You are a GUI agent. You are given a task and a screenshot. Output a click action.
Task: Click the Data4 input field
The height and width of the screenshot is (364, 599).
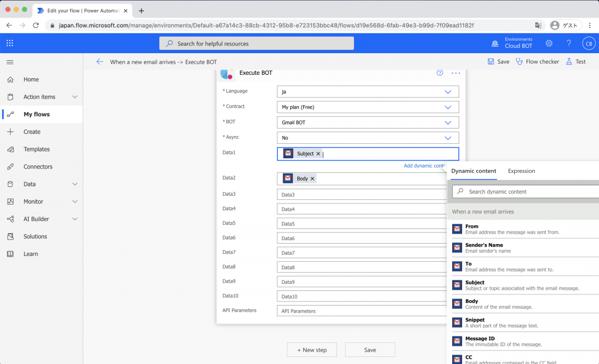click(x=362, y=209)
